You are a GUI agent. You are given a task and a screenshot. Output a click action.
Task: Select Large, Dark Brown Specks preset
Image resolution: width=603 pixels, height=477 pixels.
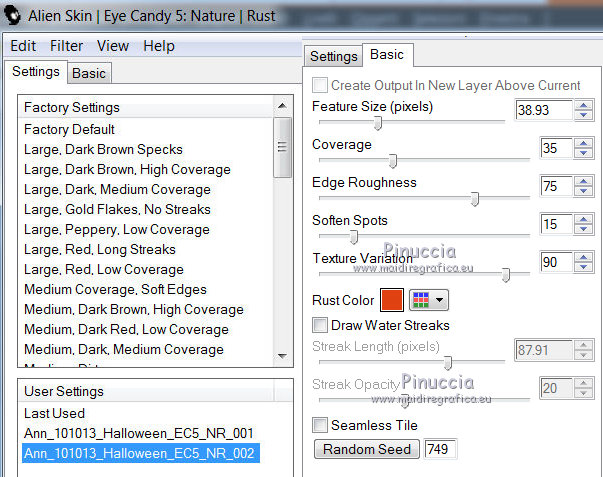point(103,149)
